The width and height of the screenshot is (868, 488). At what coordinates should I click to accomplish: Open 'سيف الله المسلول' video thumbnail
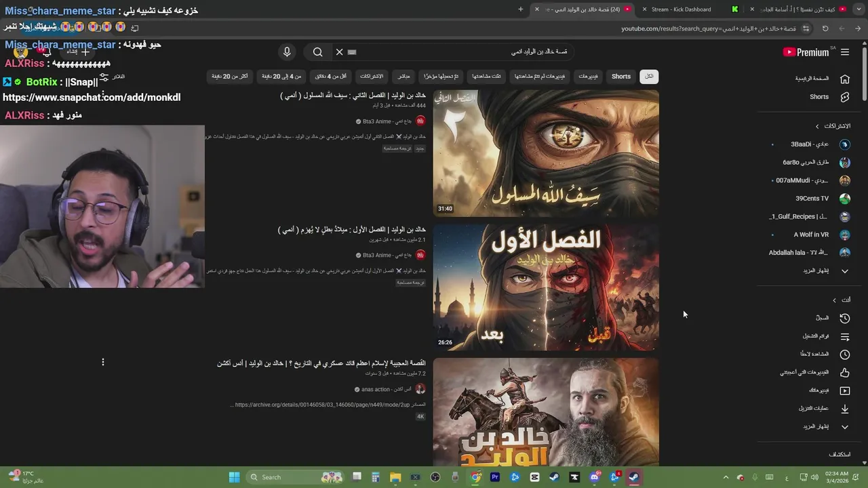pyautogui.click(x=546, y=153)
